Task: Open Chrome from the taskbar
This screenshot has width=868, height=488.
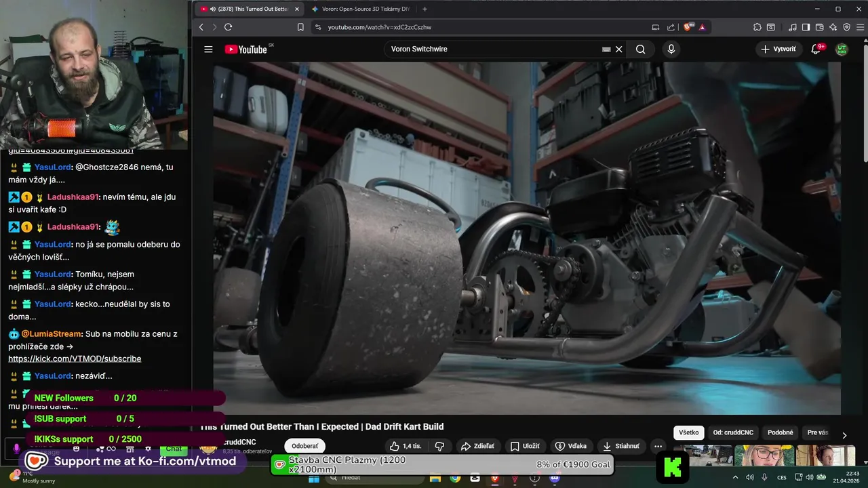Action: pos(455,478)
